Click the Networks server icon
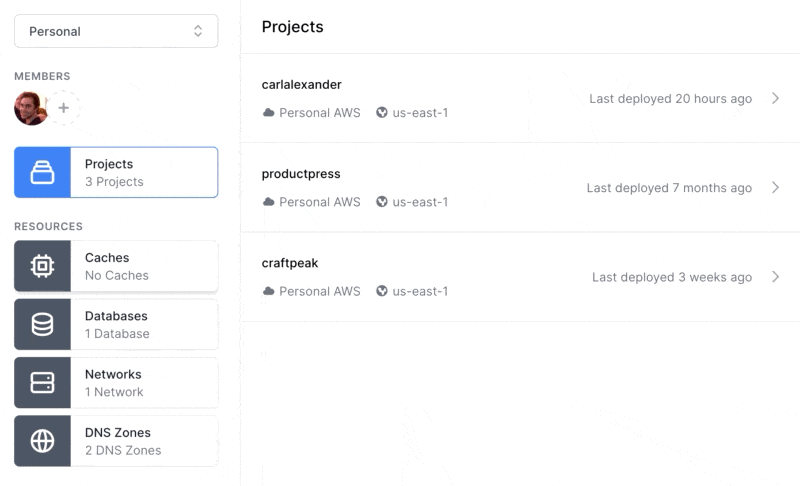The width and height of the screenshot is (800, 486). (x=42, y=382)
